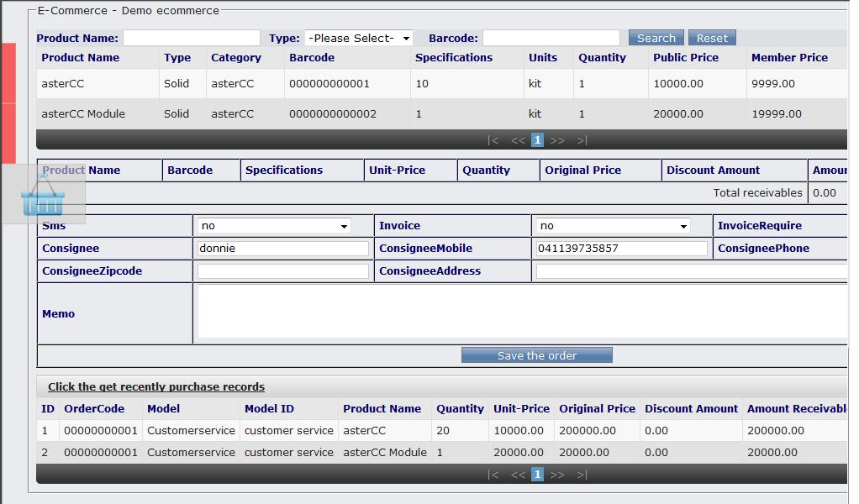Go to previous page in products pager
This screenshot has height=504, width=859.
pos(518,140)
